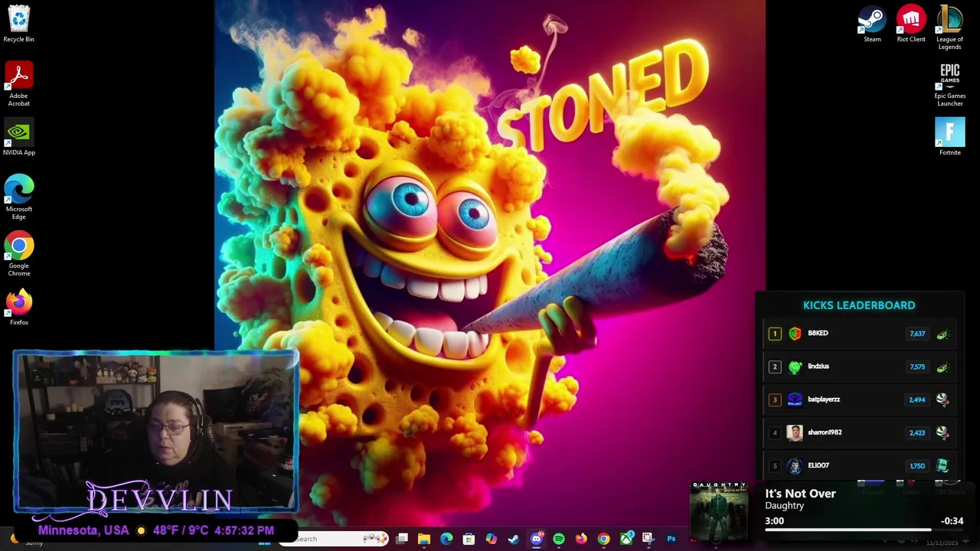Click the elapsed time 3:00
This screenshot has width=980, height=551.
click(774, 521)
